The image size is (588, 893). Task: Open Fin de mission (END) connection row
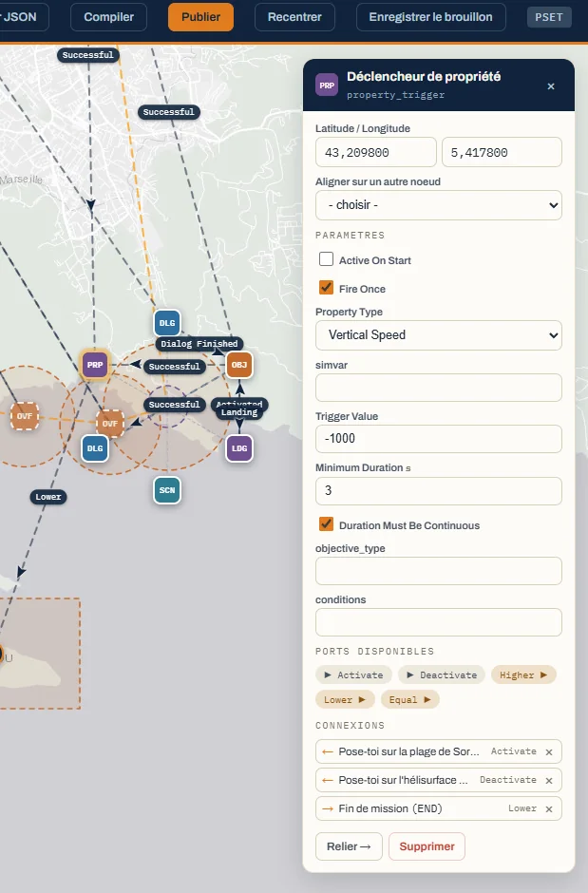pyautogui.click(x=438, y=808)
